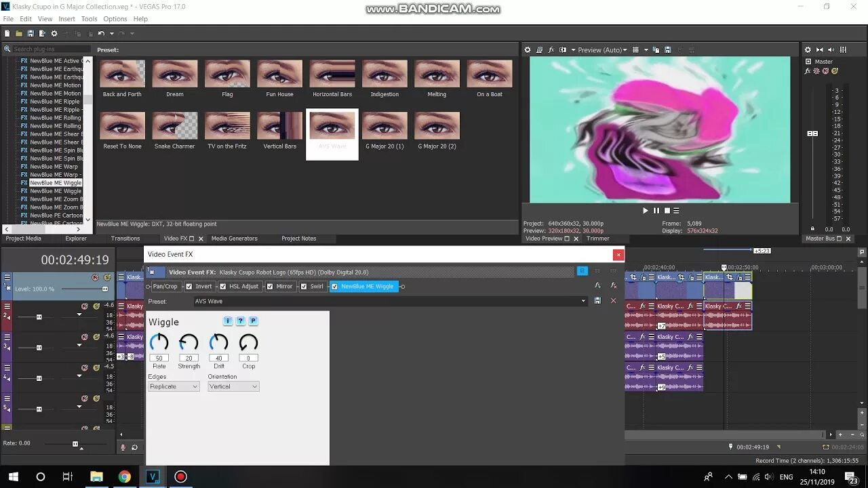This screenshot has width=868, height=488.
Task: Click Wiggle 'P' button
Action: pos(253,321)
